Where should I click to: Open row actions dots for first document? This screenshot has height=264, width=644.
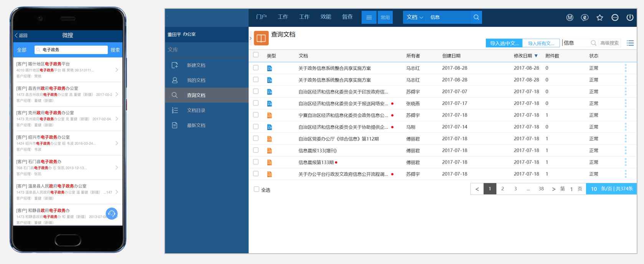[x=626, y=68]
